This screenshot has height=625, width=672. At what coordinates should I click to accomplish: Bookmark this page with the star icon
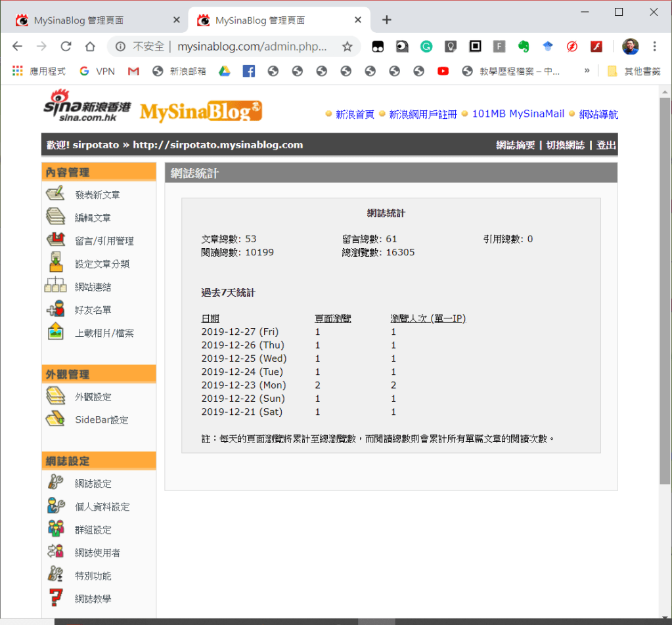[x=347, y=47]
